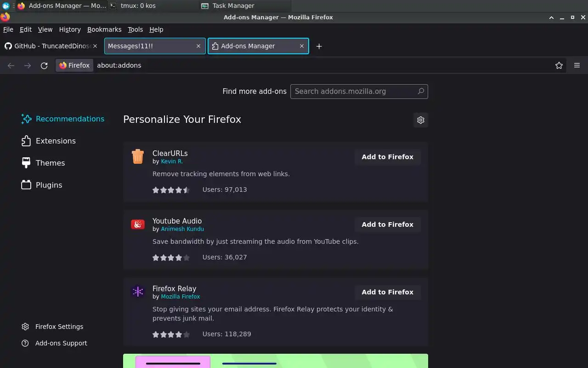Select Add-ons Manager taskbar window entry
588x368 pixels.
pos(62,6)
